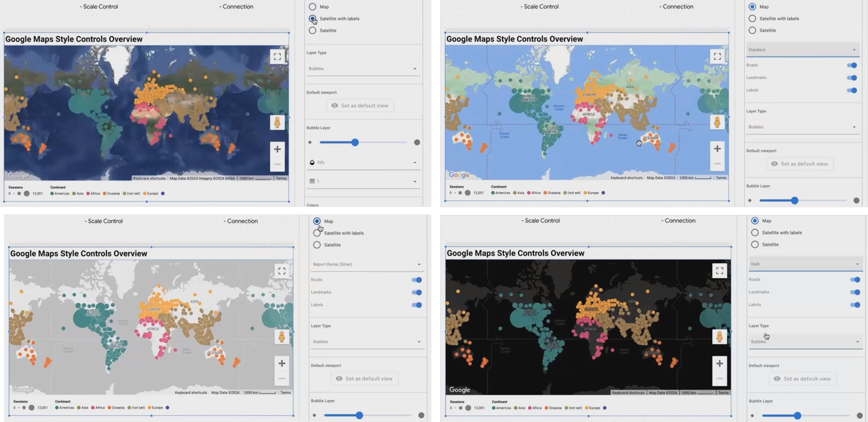Click fullscreen icon on the silver map
This screenshot has height=422, width=868.
[x=282, y=271]
